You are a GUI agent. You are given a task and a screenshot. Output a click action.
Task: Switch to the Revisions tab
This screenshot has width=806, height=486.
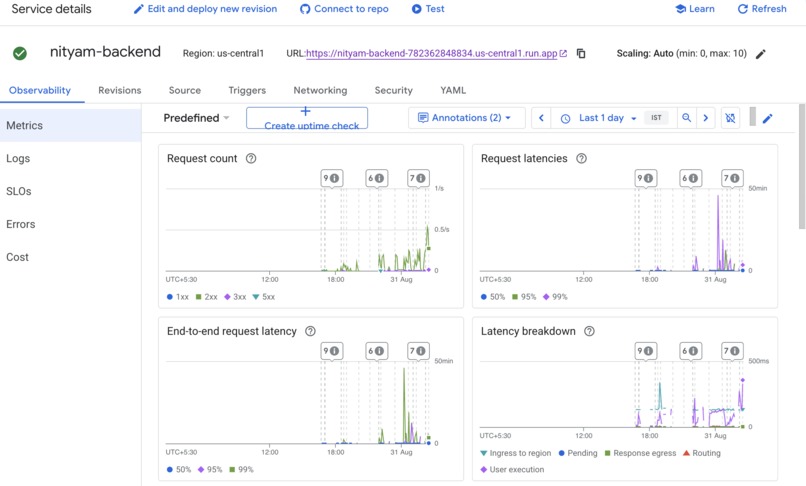point(120,90)
